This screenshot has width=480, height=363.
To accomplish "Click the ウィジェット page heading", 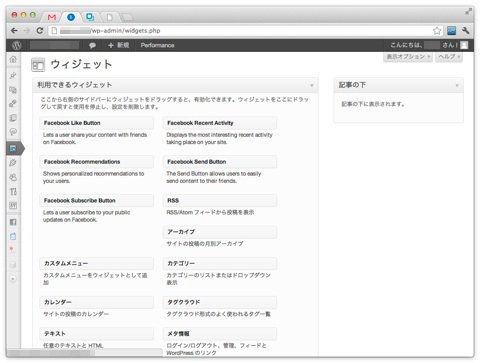I will point(81,64).
